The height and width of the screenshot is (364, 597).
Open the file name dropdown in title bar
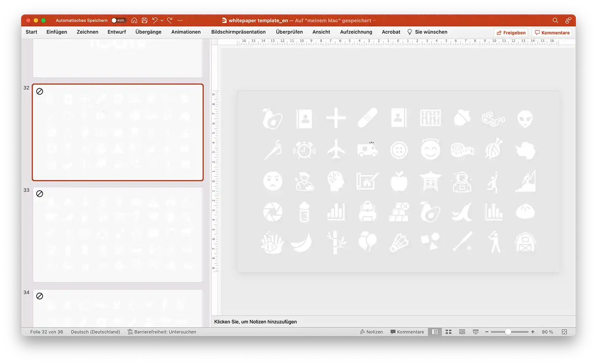tap(374, 20)
